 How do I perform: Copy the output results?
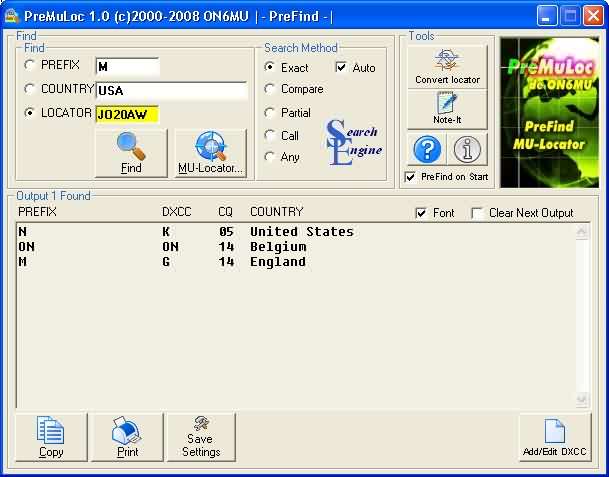coord(51,437)
